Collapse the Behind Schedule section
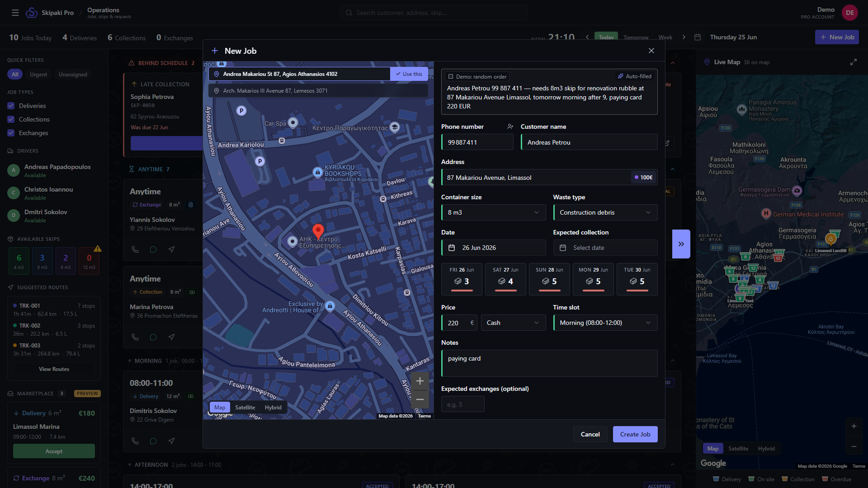This screenshot has height=488, width=868. (x=673, y=63)
